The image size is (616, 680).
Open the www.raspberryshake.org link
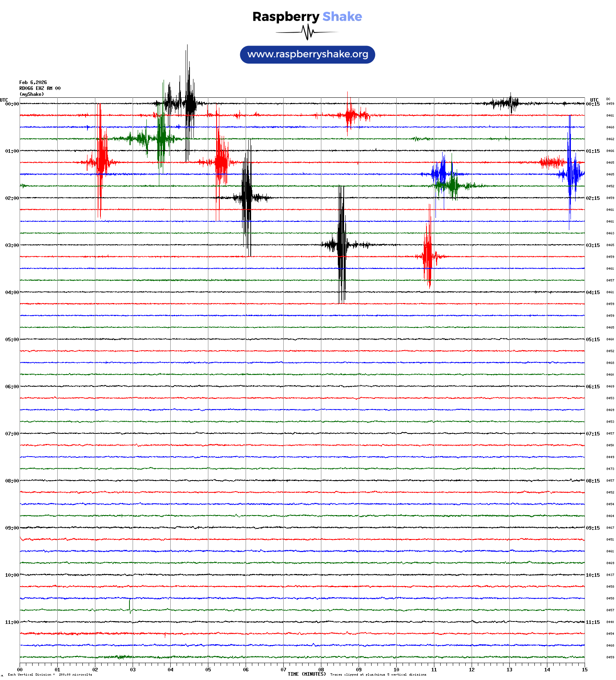coord(308,54)
